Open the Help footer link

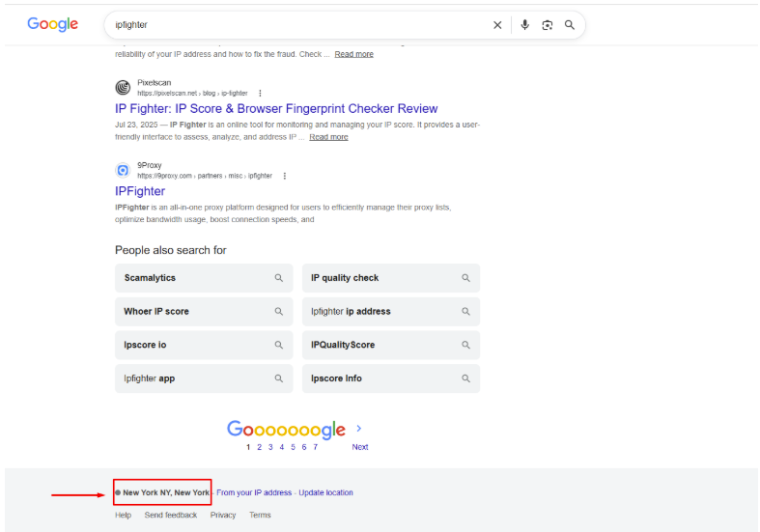pyautogui.click(x=123, y=515)
